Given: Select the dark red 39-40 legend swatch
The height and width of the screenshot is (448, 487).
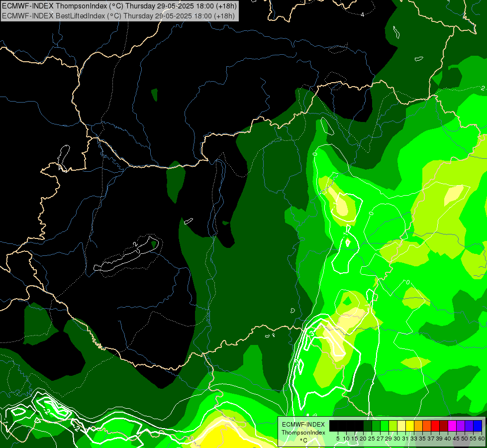Looking at the screenshot, I should click(x=444, y=426).
